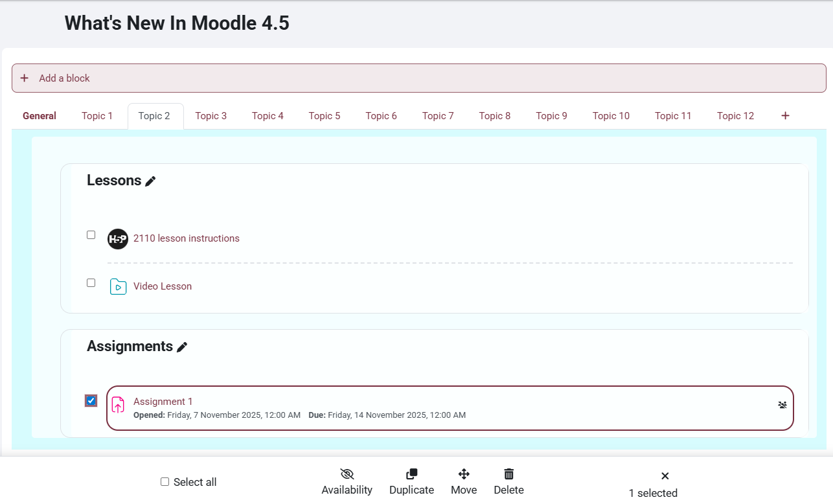Open the 2110 lesson instructions link

coord(187,238)
